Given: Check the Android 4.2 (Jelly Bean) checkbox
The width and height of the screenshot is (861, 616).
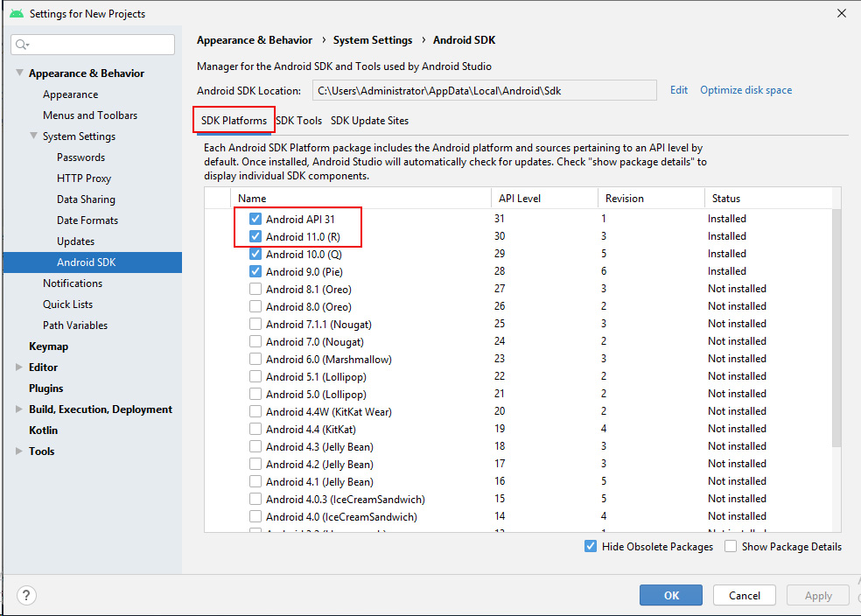Looking at the screenshot, I should coord(255,464).
